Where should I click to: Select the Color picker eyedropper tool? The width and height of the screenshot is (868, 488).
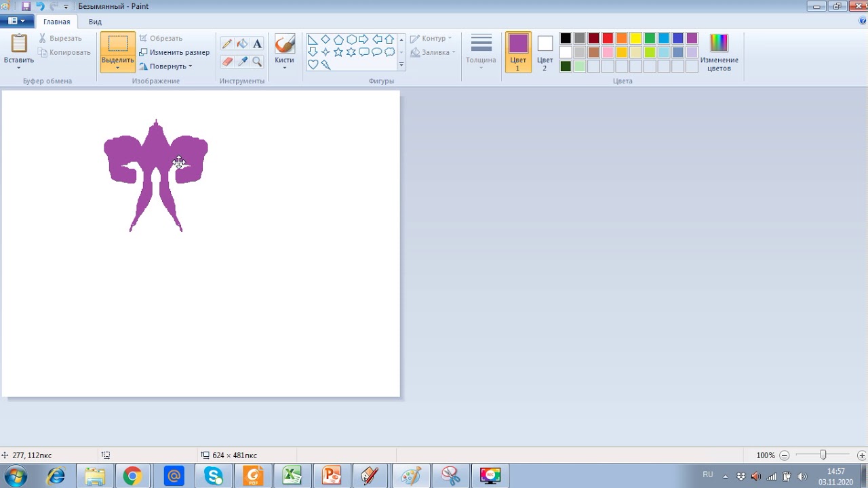pyautogui.click(x=242, y=62)
